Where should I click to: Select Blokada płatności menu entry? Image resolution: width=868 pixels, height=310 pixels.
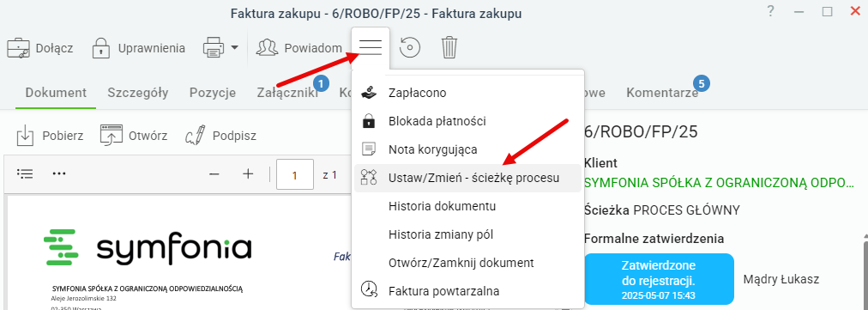467,121
